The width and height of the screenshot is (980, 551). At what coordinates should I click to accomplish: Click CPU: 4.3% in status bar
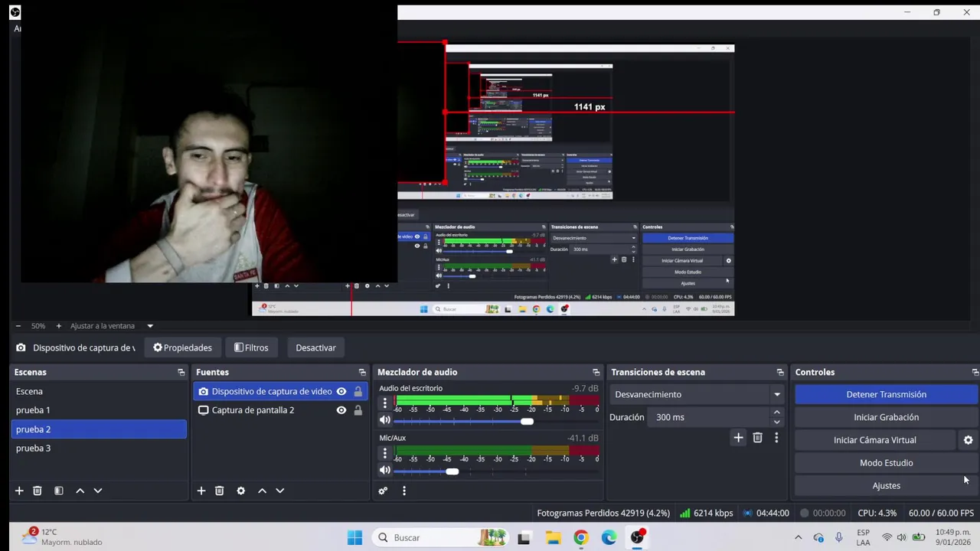pyautogui.click(x=877, y=513)
